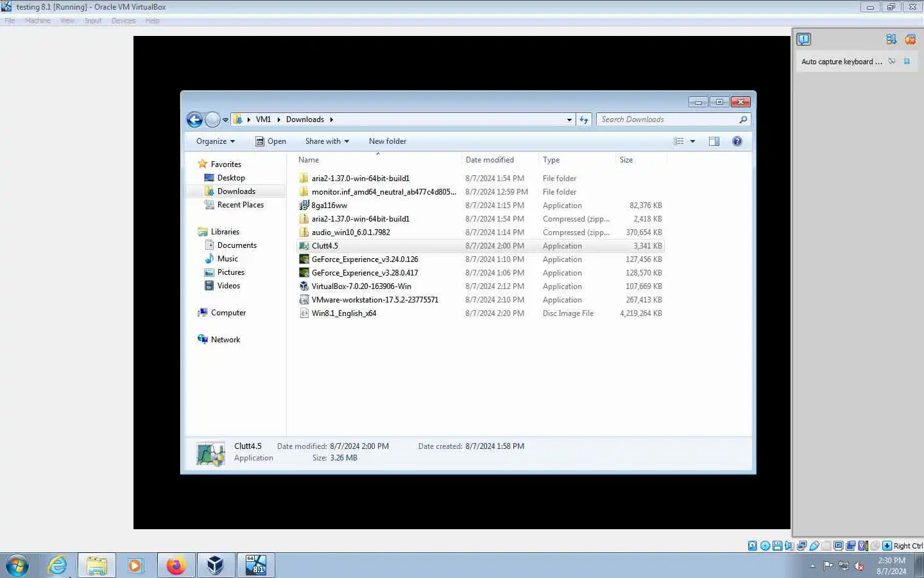Open the VirtualBox Devices menu

point(123,21)
